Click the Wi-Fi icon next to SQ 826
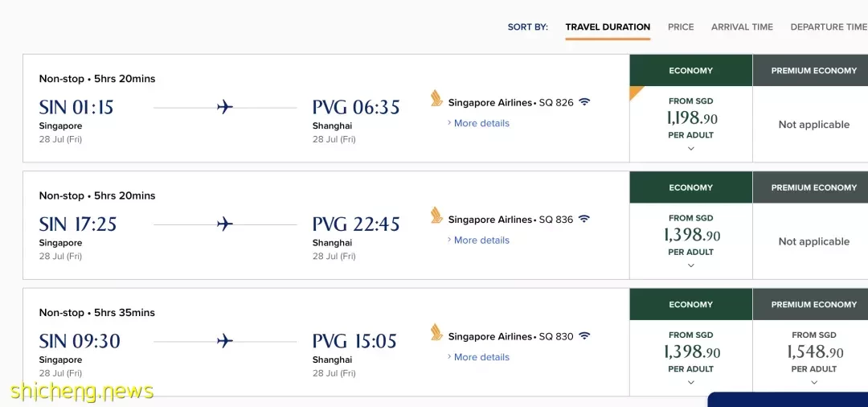Screen dimensions: 868x407 (x=584, y=102)
